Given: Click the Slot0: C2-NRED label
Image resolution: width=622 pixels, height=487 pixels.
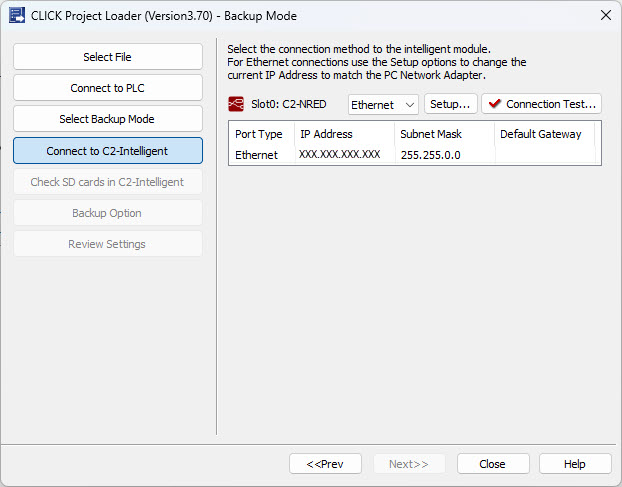Looking at the screenshot, I should click(x=289, y=104).
